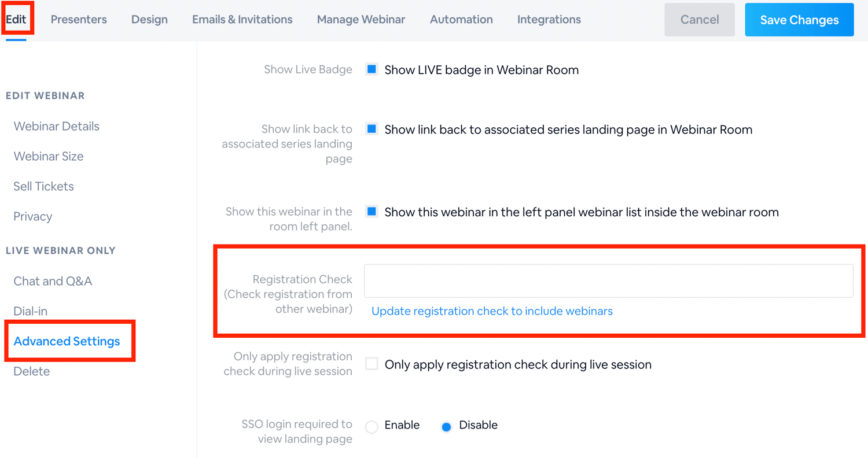Go to Emails & Invitations
The height and width of the screenshot is (458, 868).
pyautogui.click(x=242, y=19)
